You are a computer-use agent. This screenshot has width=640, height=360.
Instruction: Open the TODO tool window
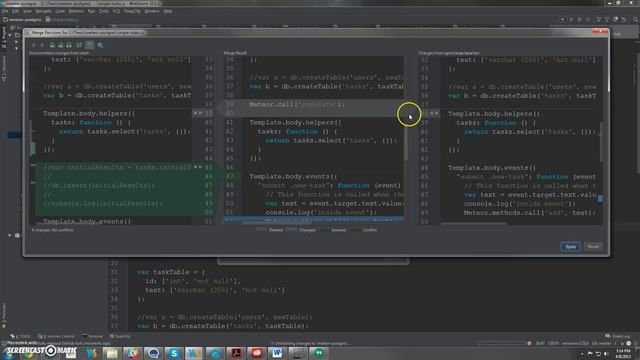click(20, 336)
